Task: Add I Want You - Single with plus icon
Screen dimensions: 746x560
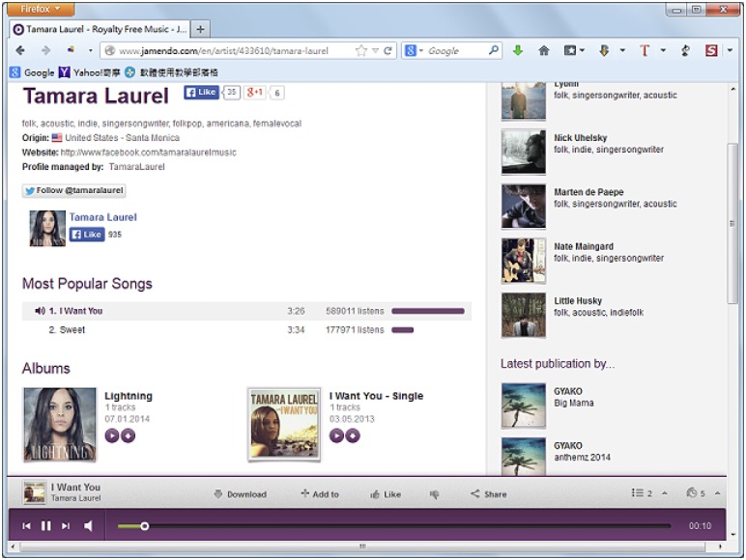Action: pyautogui.click(x=353, y=435)
